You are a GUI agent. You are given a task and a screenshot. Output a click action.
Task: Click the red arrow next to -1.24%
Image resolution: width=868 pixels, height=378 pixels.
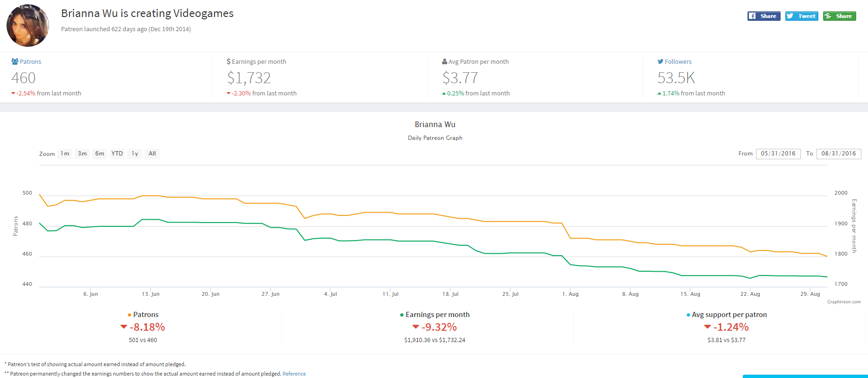(707, 327)
